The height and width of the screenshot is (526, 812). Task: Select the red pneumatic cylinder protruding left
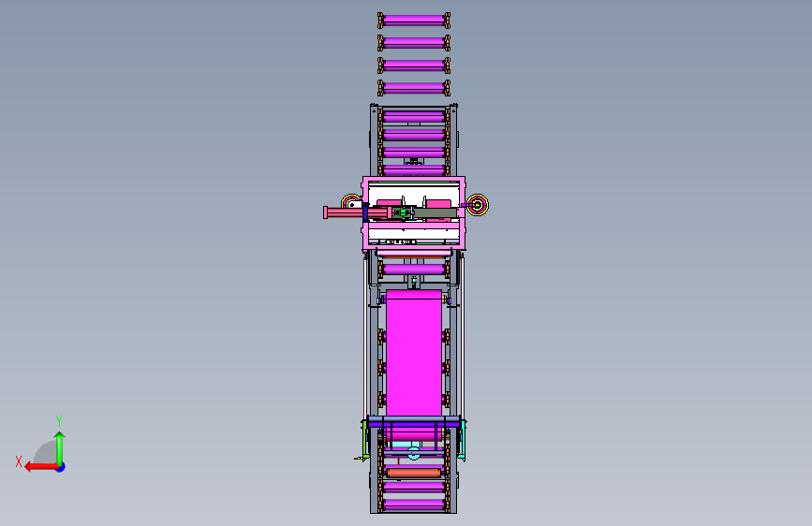pos(356,212)
